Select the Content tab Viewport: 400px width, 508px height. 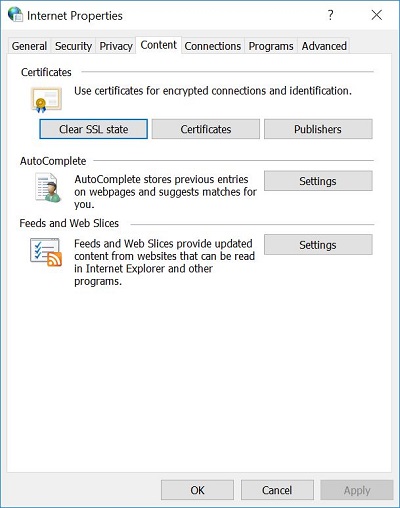158,45
